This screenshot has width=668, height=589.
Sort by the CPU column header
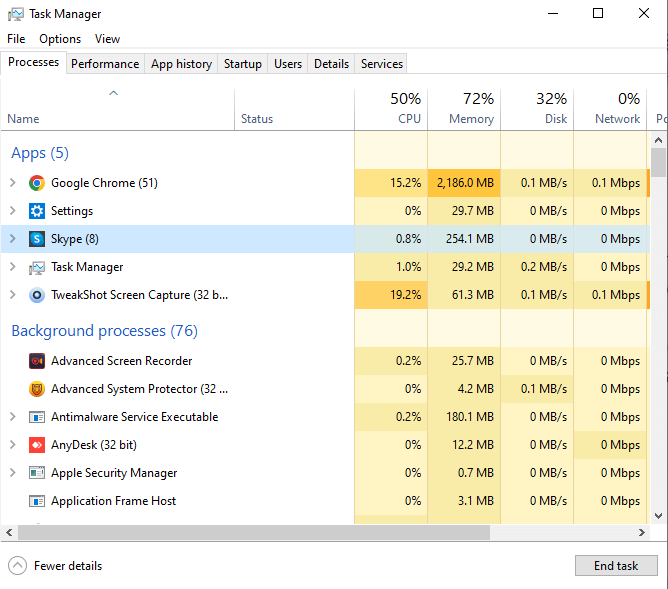click(x=391, y=109)
